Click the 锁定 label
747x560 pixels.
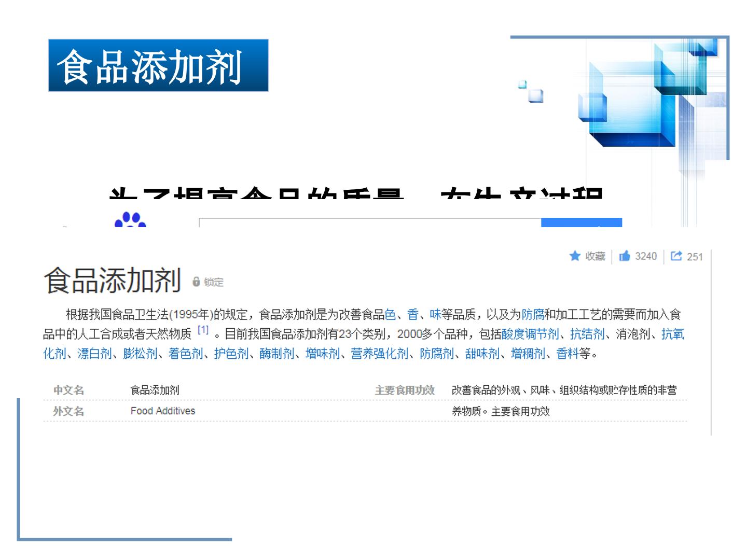pos(214,282)
